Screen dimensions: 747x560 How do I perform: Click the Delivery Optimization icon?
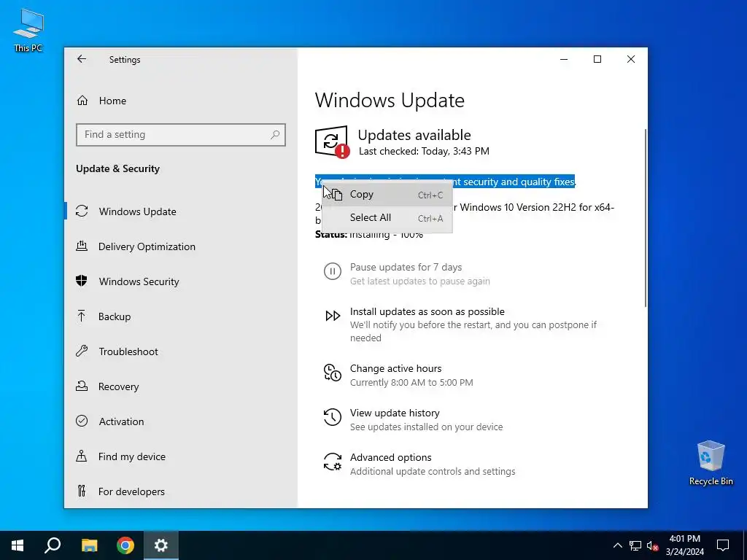(x=82, y=246)
